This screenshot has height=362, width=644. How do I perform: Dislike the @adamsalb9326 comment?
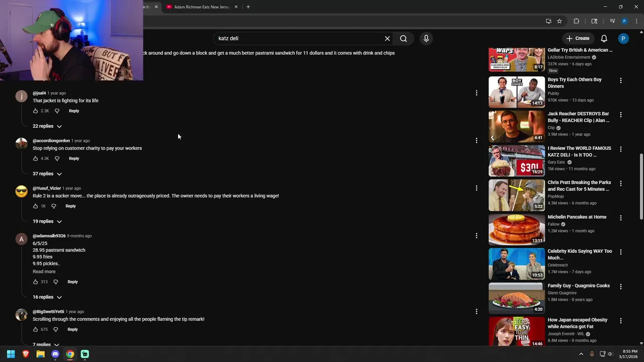(x=56, y=282)
